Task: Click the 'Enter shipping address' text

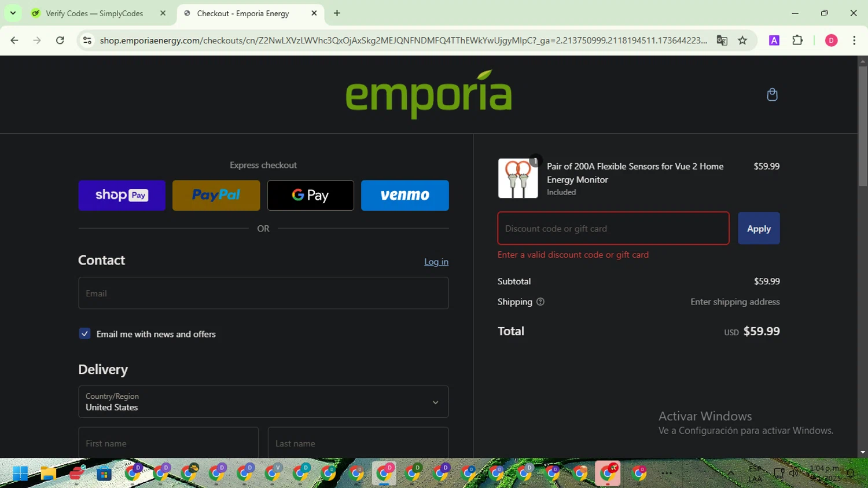Action: (x=735, y=302)
